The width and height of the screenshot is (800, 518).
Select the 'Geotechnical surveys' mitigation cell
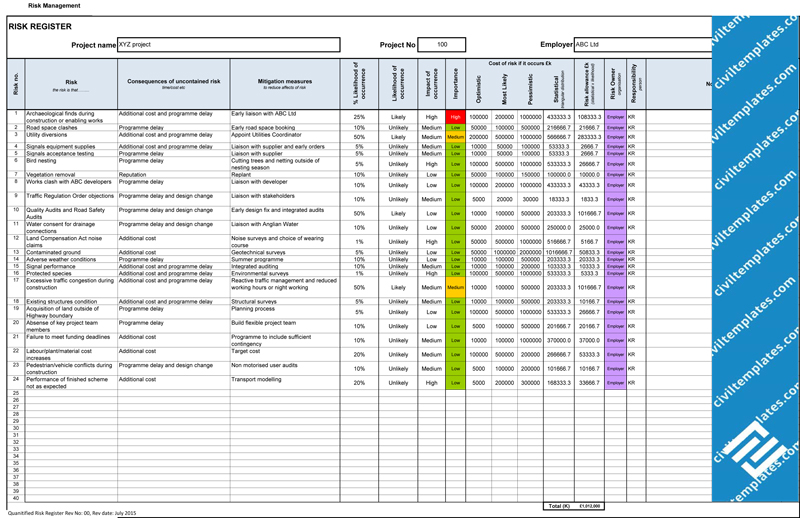point(285,252)
